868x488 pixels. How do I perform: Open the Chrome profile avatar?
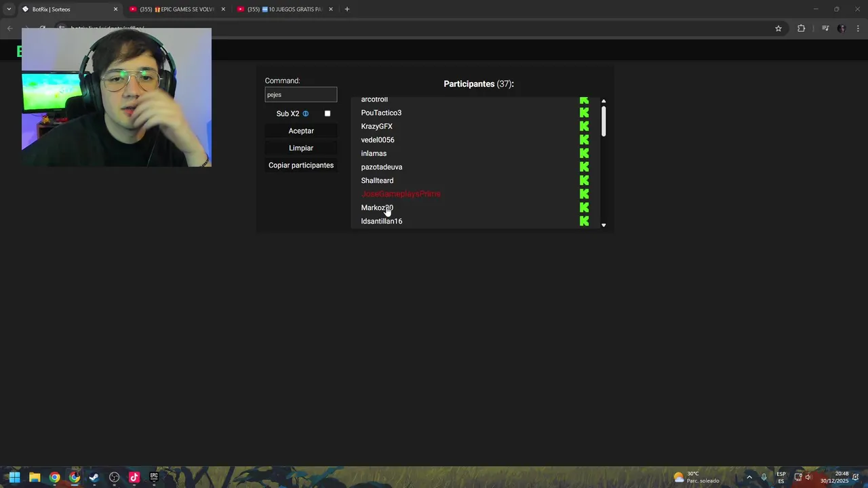[842, 28]
